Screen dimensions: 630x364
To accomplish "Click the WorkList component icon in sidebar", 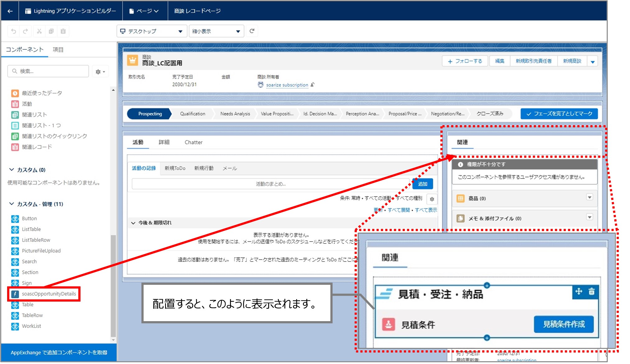I will [x=13, y=325].
